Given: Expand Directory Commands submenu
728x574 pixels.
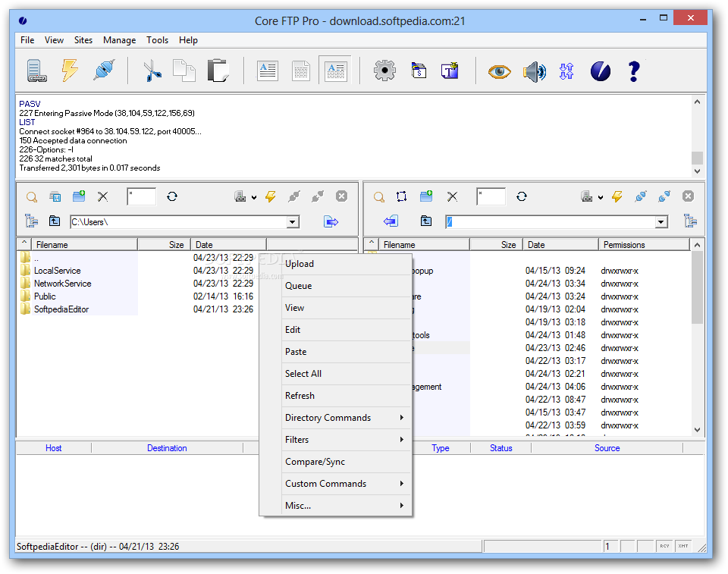Looking at the screenshot, I should (347, 418).
